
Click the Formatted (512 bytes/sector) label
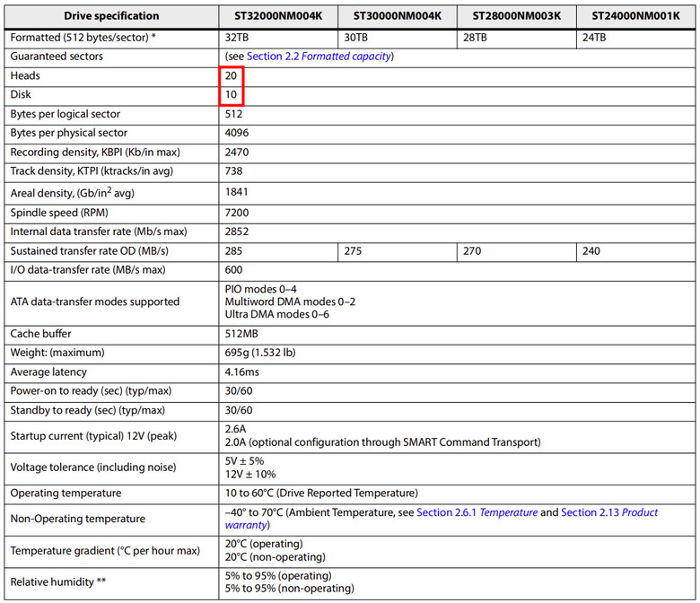(83, 38)
